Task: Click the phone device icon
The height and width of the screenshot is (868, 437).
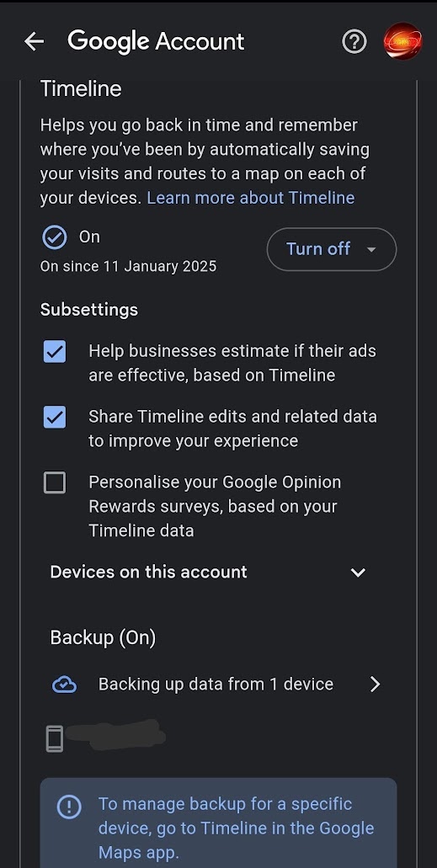Action: tap(54, 738)
